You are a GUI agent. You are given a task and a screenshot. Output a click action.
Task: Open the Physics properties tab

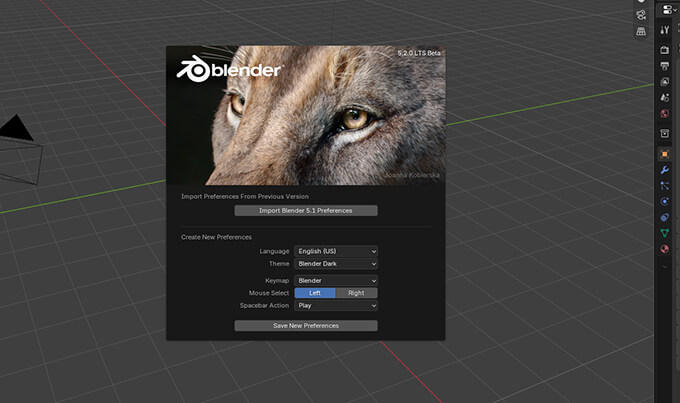point(664,201)
